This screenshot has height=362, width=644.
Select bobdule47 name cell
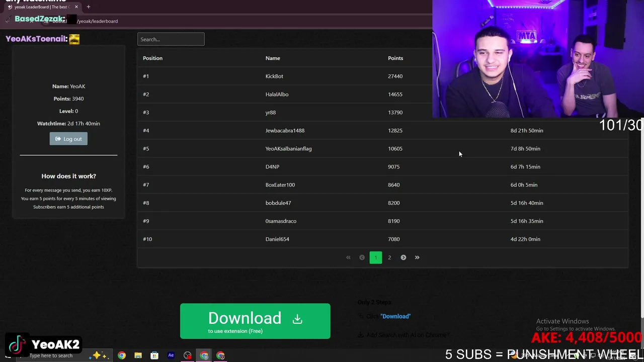tap(278, 203)
